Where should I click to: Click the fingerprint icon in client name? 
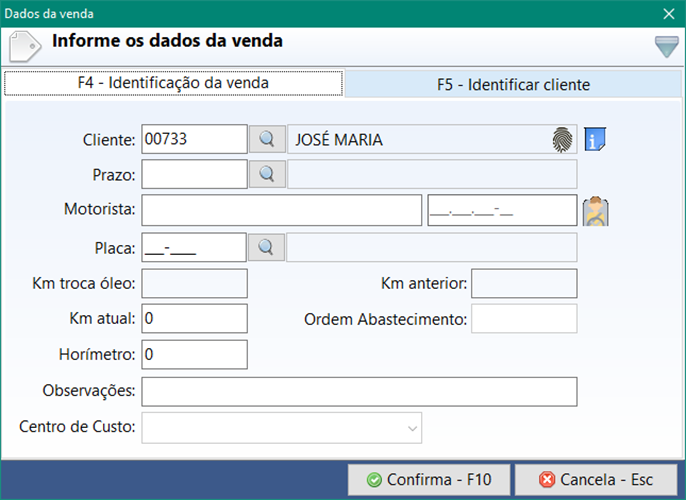coord(562,140)
